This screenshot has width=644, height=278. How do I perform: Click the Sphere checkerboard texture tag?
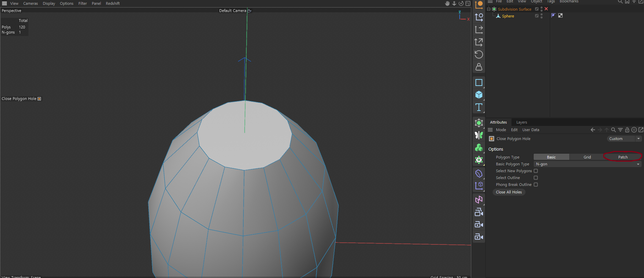point(560,15)
